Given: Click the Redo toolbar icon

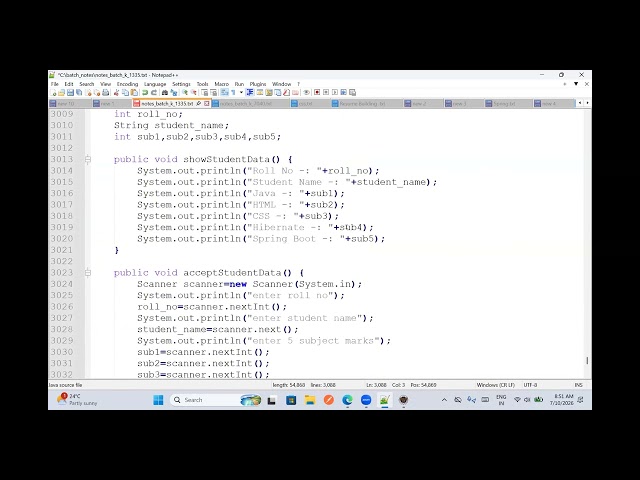Looking at the screenshot, I should [x=153, y=93].
